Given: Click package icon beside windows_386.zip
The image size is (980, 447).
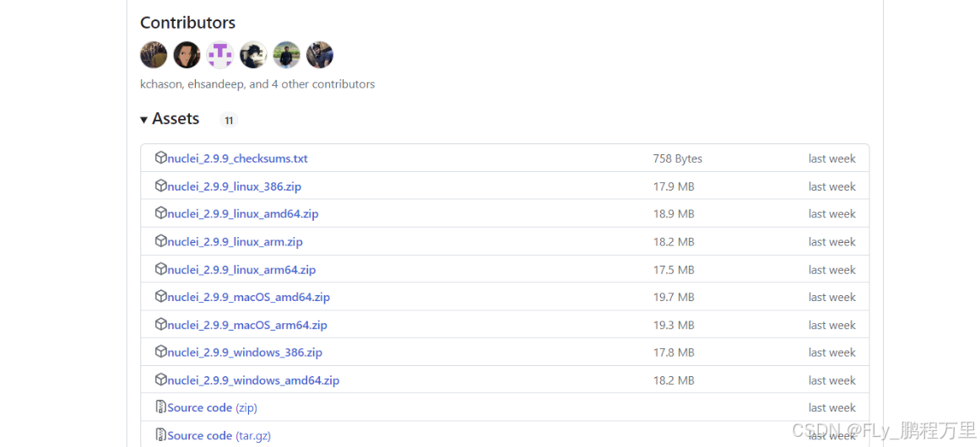Looking at the screenshot, I should coord(160,352).
